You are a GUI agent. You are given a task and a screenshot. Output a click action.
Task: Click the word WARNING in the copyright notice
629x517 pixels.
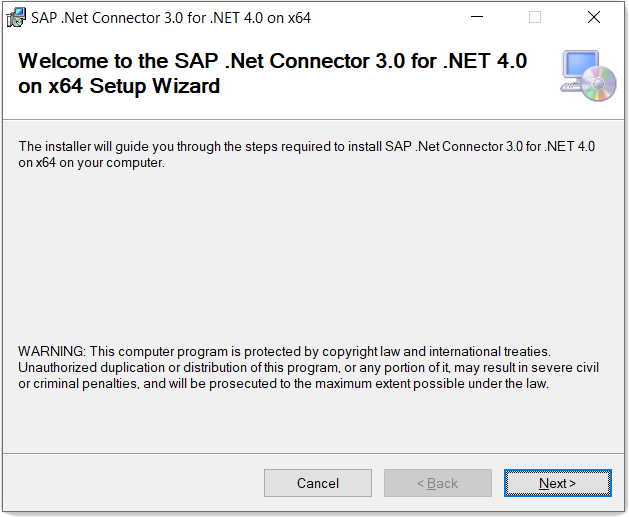(x=52, y=351)
